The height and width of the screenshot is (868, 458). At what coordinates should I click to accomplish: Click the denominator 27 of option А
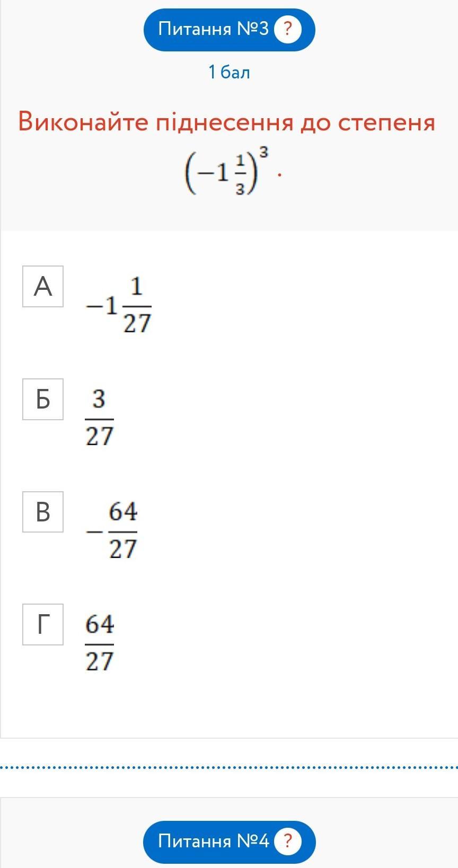[137, 323]
